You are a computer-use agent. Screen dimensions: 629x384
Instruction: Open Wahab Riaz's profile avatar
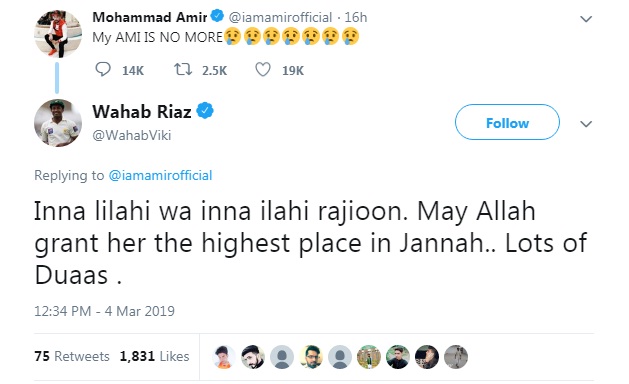58,123
